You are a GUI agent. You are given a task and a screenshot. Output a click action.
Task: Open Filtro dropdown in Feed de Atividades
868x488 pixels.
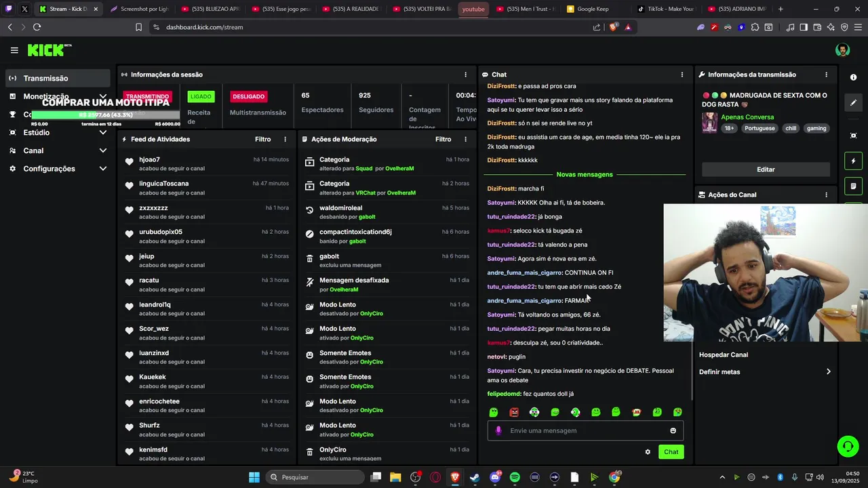click(263, 139)
